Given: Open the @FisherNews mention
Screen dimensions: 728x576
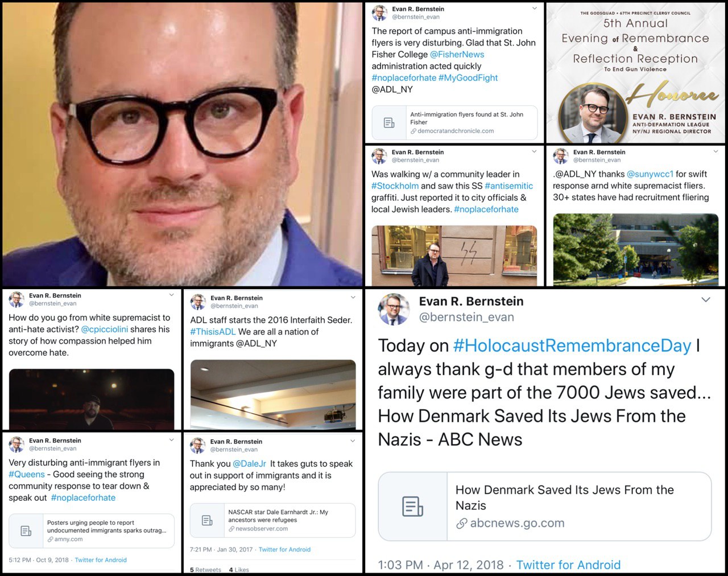Looking at the screenshot, I should [x=457, y=54].
